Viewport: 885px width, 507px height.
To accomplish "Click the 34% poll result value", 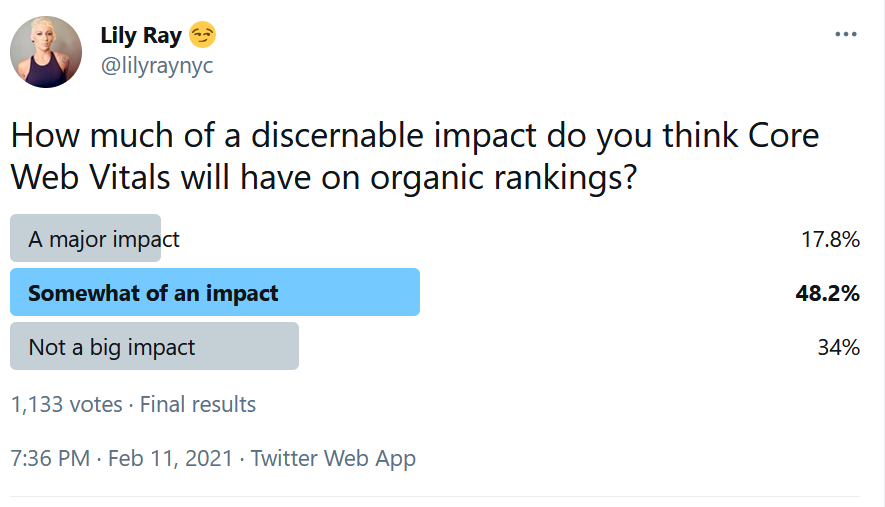I will [x=839, y=347].
